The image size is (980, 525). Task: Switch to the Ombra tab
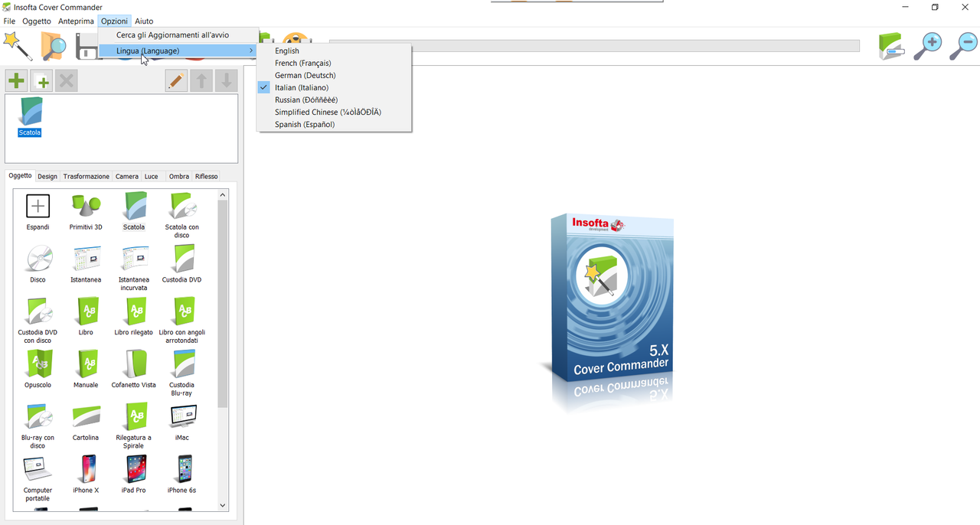179,177
